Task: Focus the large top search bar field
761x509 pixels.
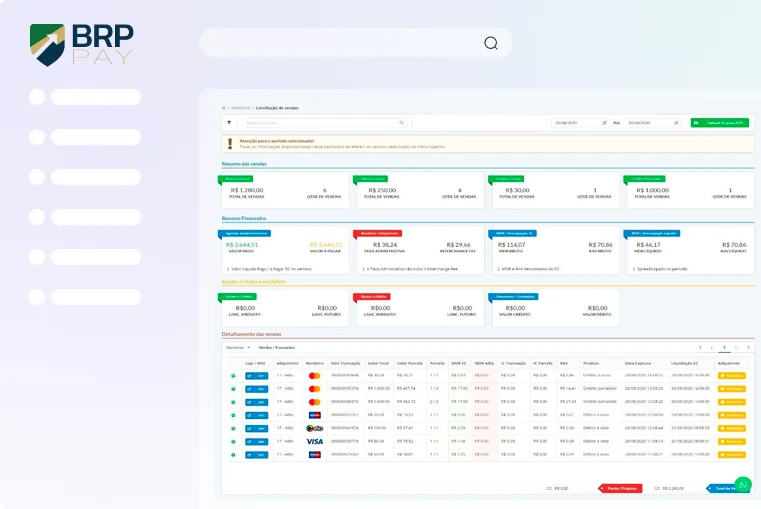Action: [x=355, y=43]
